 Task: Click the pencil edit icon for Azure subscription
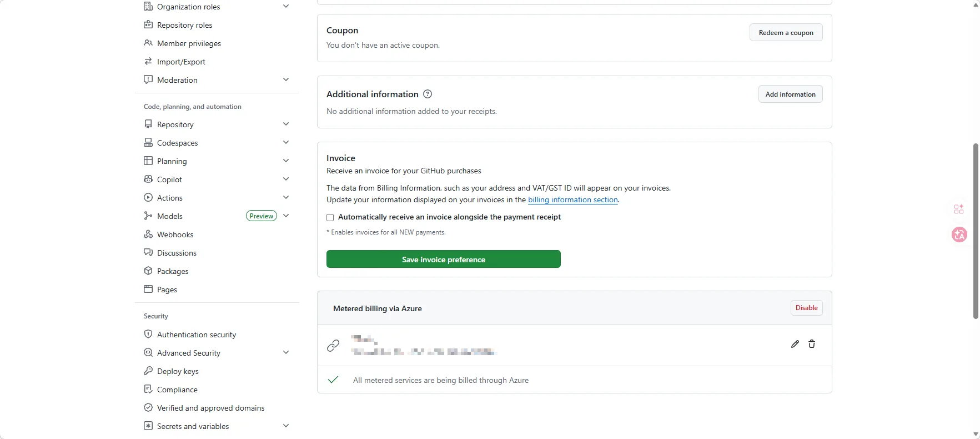point(795,344)
